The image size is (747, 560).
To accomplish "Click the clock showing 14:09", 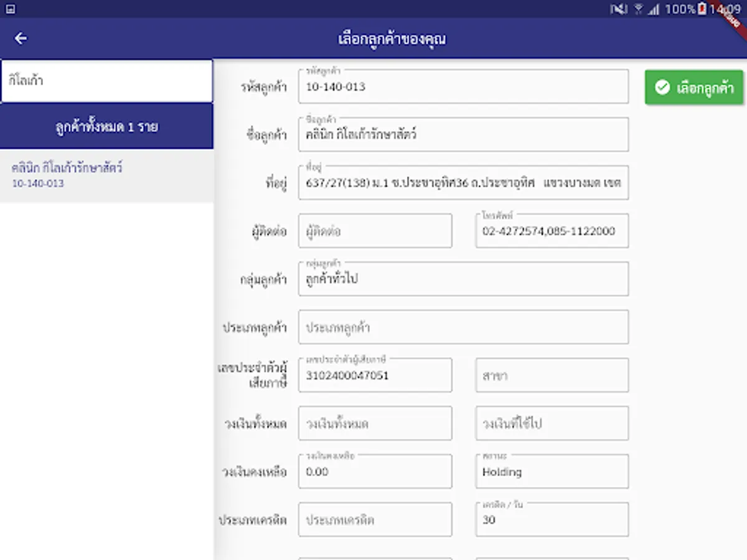I will [x=724, y=9].
